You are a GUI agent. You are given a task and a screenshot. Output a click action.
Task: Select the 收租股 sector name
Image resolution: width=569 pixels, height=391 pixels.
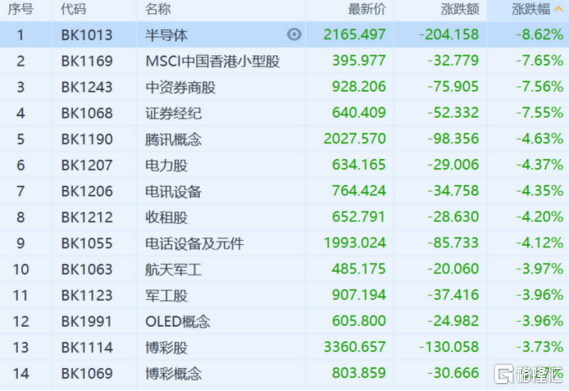(166, 217)
